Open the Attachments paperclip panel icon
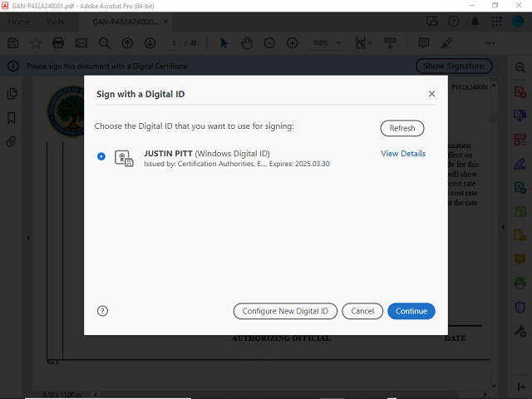Viewport: 532px width, 399px height. pos(11,141)
